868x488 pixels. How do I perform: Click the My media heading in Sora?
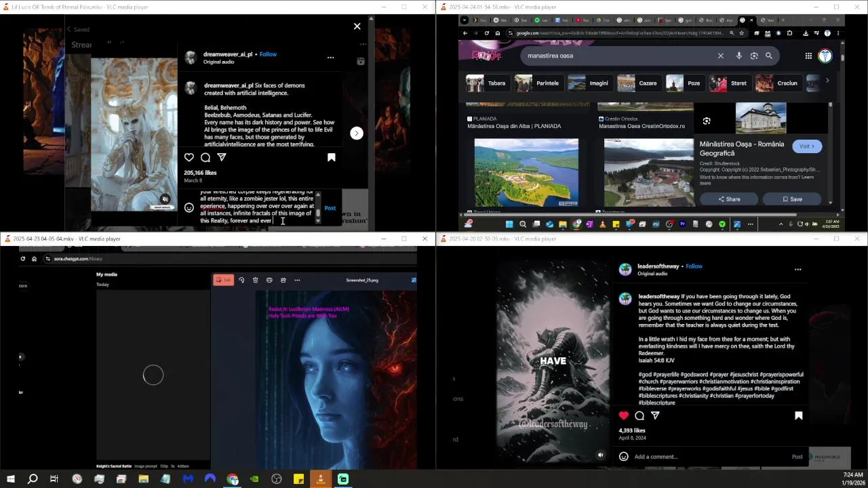click(x=106, y=274)
